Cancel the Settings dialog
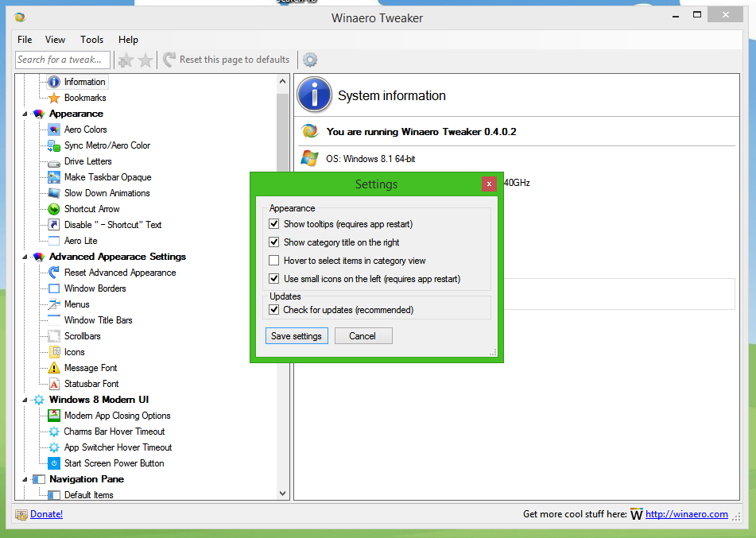 point(363,336)
